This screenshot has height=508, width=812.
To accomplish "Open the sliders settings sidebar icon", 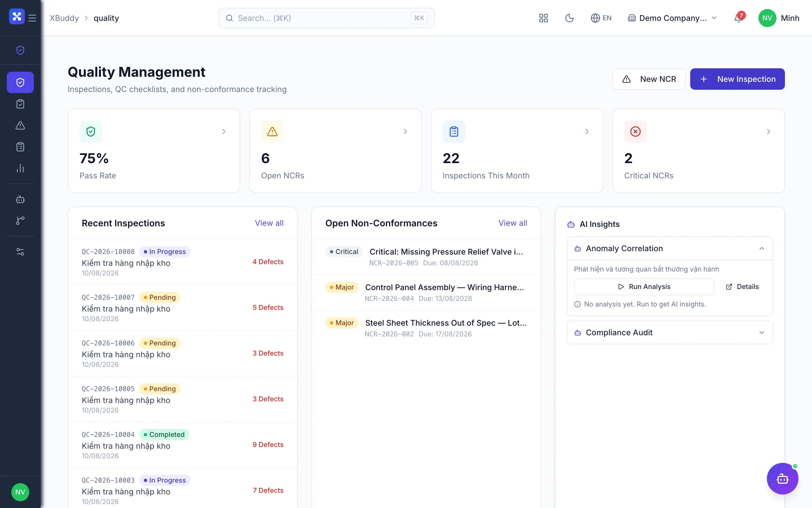I will (x=20, y=252).
